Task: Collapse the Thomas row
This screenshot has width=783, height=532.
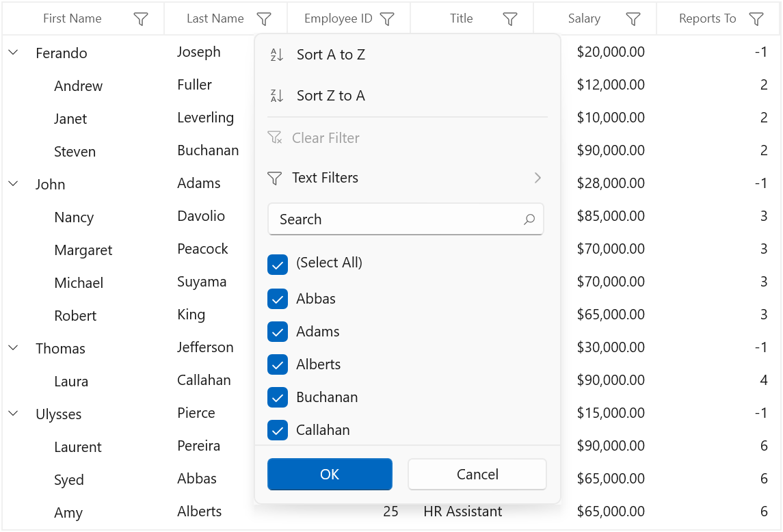Action: click(14, 347)
